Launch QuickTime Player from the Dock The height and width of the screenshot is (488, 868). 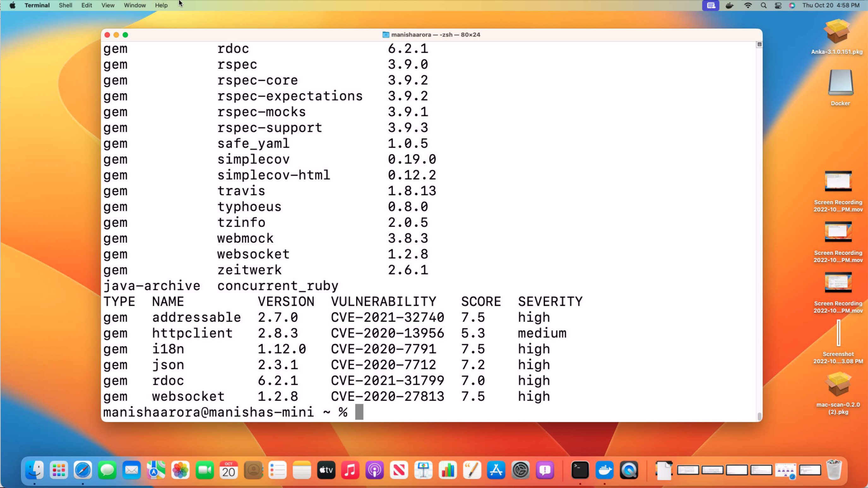click(x=629, y=470)
